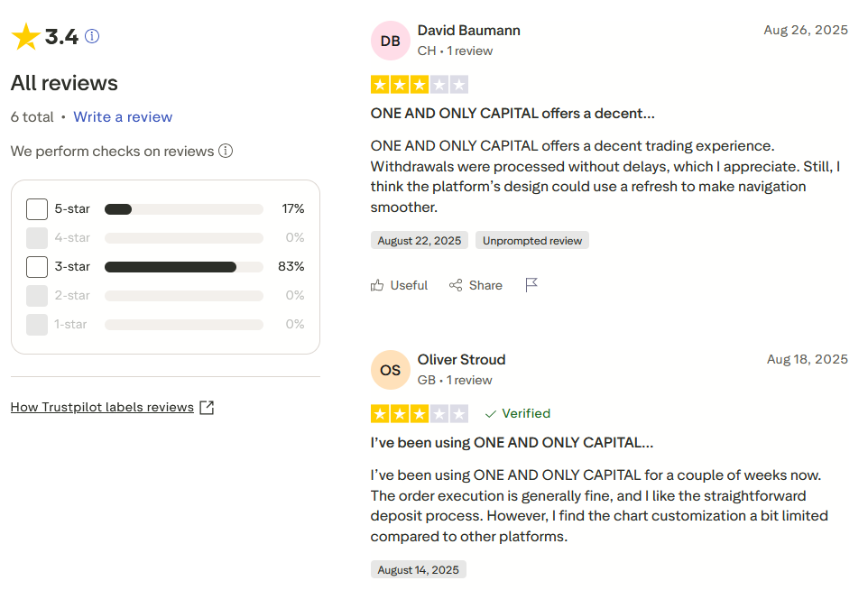Click the Unprompted review label
Screen dimensions: 868x590
point(531,241)
